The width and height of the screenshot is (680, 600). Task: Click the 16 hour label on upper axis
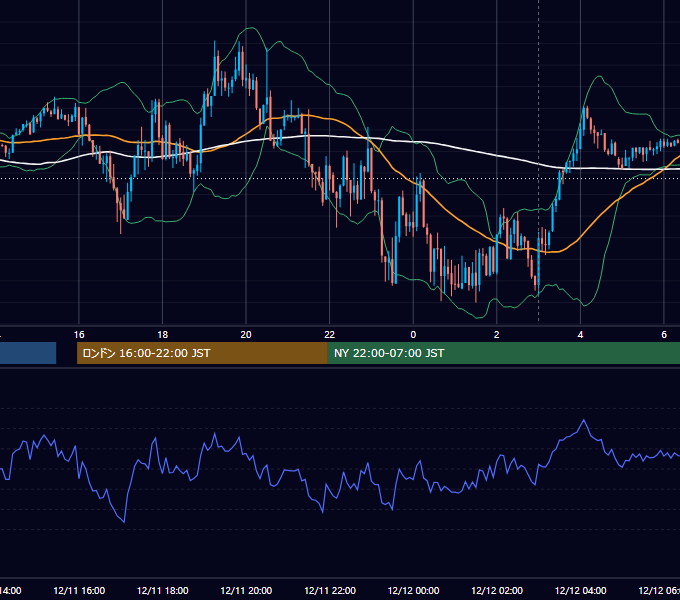point(79,335)
